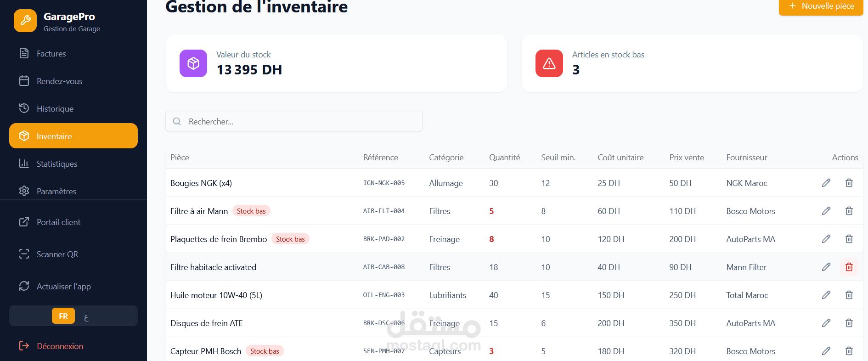Viewport: 868px width, 361px height.
Task: Click Stock bas badge on Filtre à air Mann
Action: coord(251,211)
